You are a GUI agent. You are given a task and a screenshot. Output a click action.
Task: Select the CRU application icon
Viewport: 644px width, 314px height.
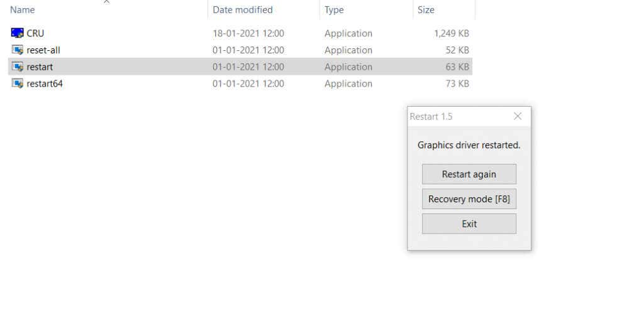[x=17, y=33]
